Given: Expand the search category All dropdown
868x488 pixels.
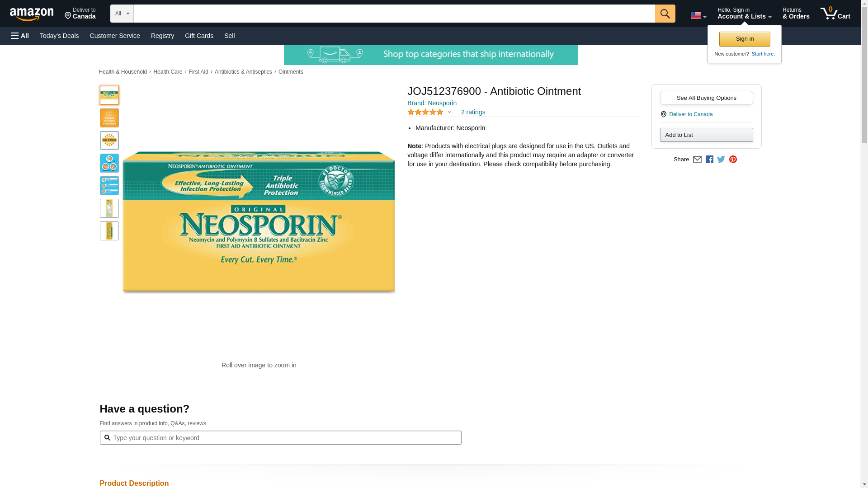Looking at the screenshot, I should tap(122, 14).
